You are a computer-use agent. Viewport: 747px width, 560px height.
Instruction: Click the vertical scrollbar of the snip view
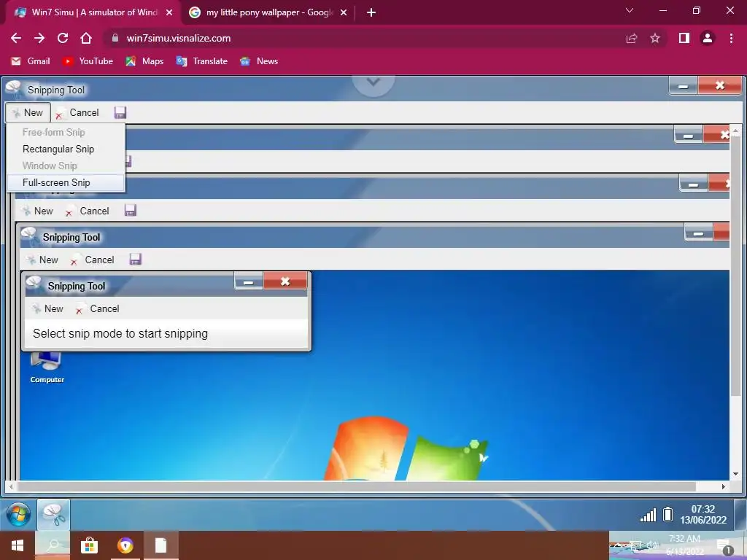pyautogui.click(x=735, y=267)
